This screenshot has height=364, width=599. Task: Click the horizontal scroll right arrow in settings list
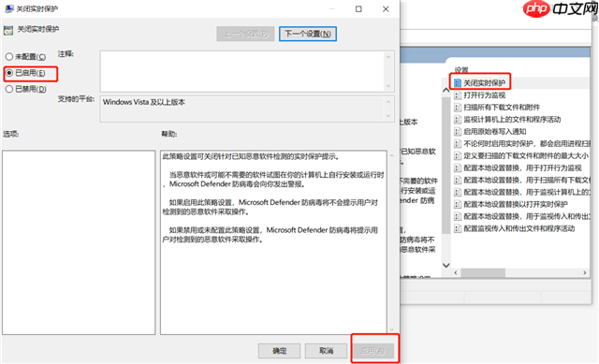coord(584,272)
